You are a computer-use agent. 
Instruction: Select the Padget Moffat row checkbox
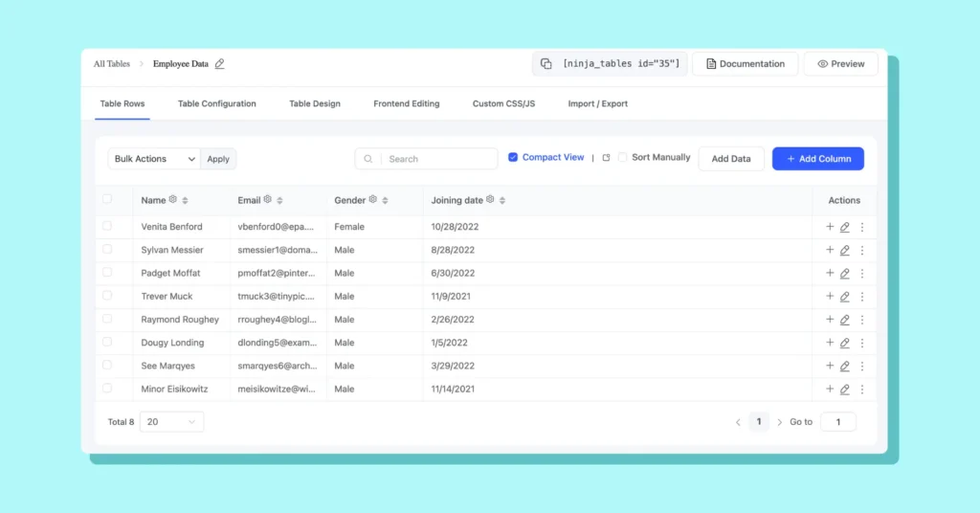107,273
